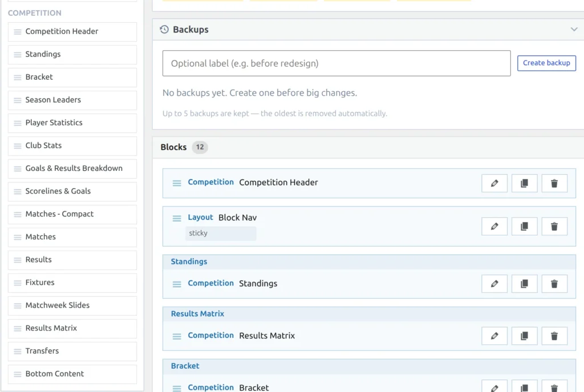This screenshot has width=584, height=392.
Task: Duplicate the Block Nav block
Action: tap(525, 226)
